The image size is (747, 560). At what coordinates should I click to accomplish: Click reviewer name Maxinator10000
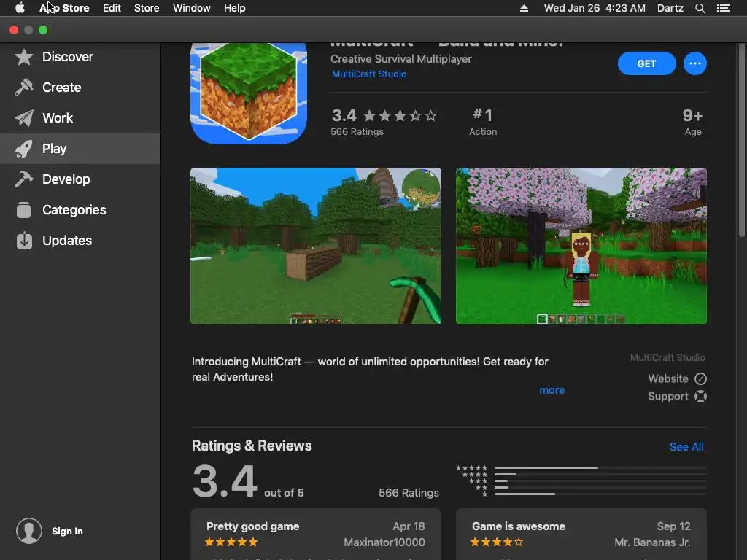384,542
